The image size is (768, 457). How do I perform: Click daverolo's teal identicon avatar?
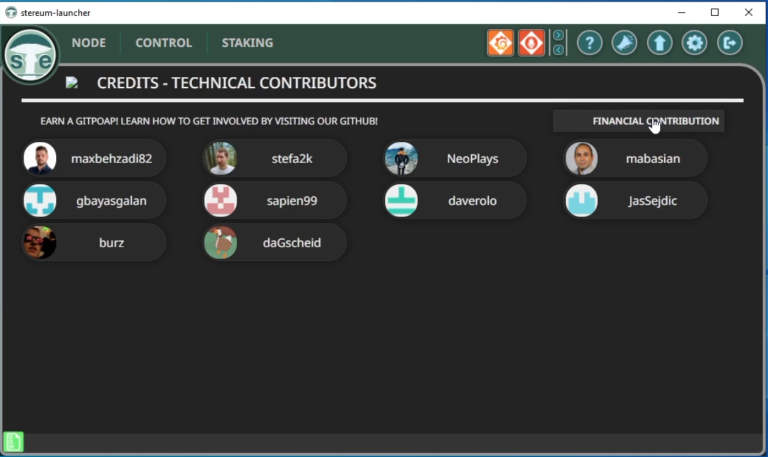[x=401, y=201]
